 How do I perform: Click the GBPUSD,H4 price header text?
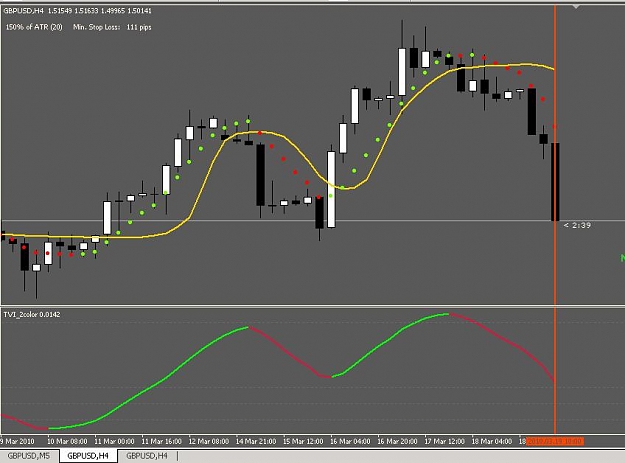[x=77, y=11]
